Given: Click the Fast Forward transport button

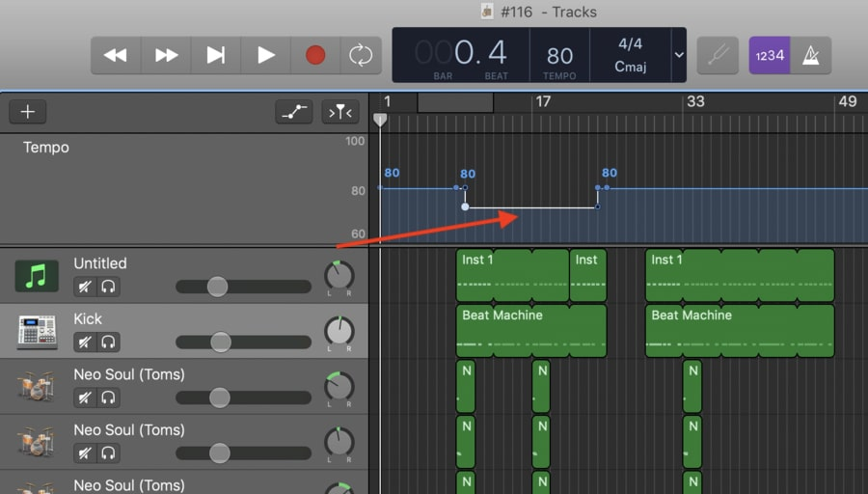Looking at the screenshot, I should (x=166, y=55).
